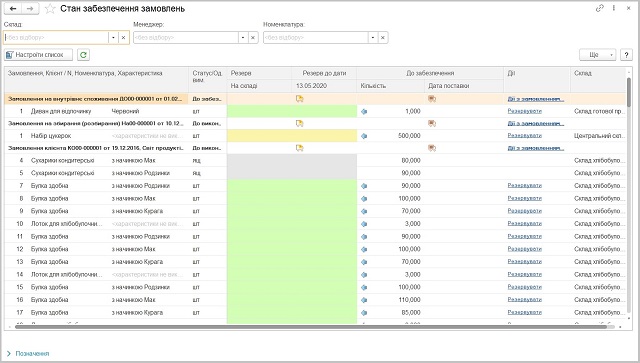Refresh the list with green arrow icon
The width and height of the screenshot is (640, 363).
[83, 55]
